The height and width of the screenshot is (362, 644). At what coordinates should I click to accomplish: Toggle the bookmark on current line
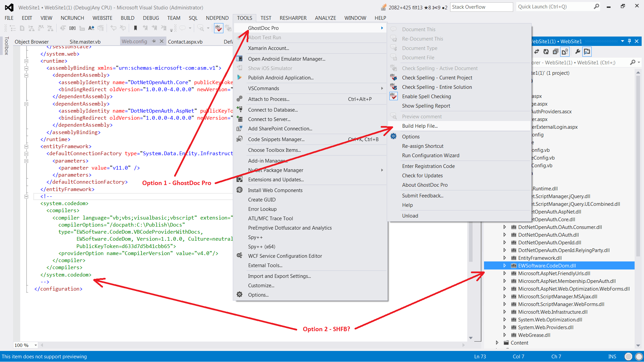(x=136, y=28)
